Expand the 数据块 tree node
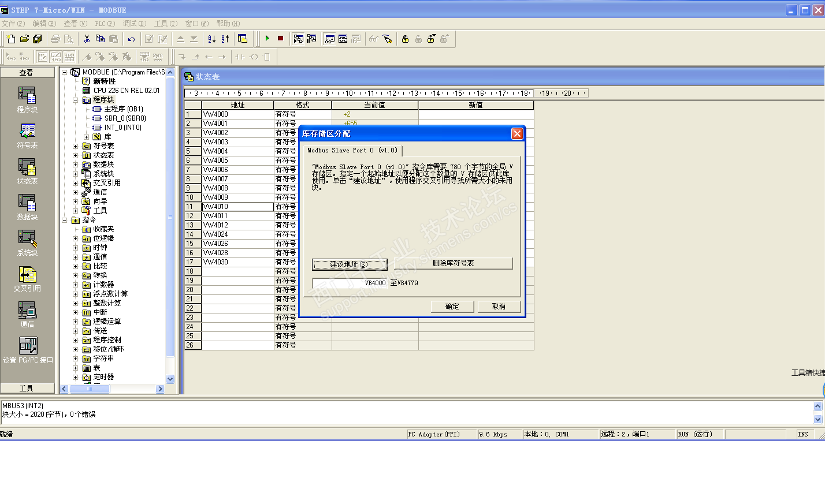This screenshot has width=825, height=504. pyautogui.click(x=75, y=165)
